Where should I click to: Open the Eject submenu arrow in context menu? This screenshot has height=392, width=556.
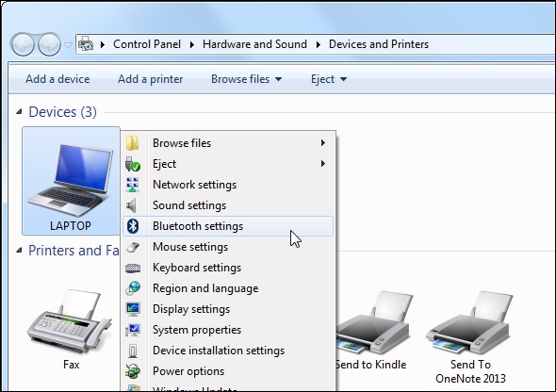click(322, 164)
